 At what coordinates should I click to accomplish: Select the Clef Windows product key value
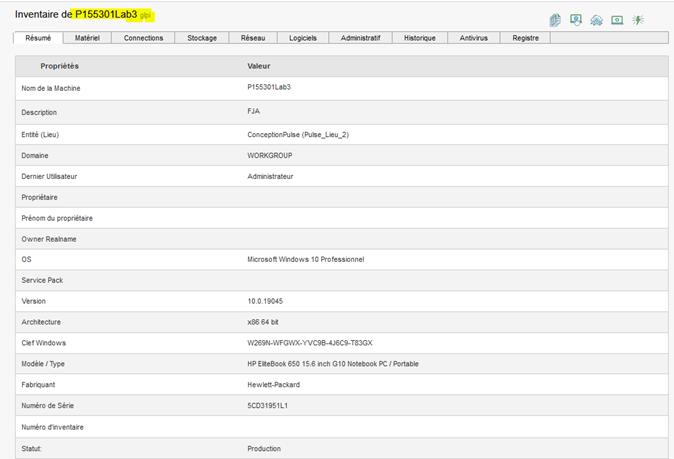point(309,343)
